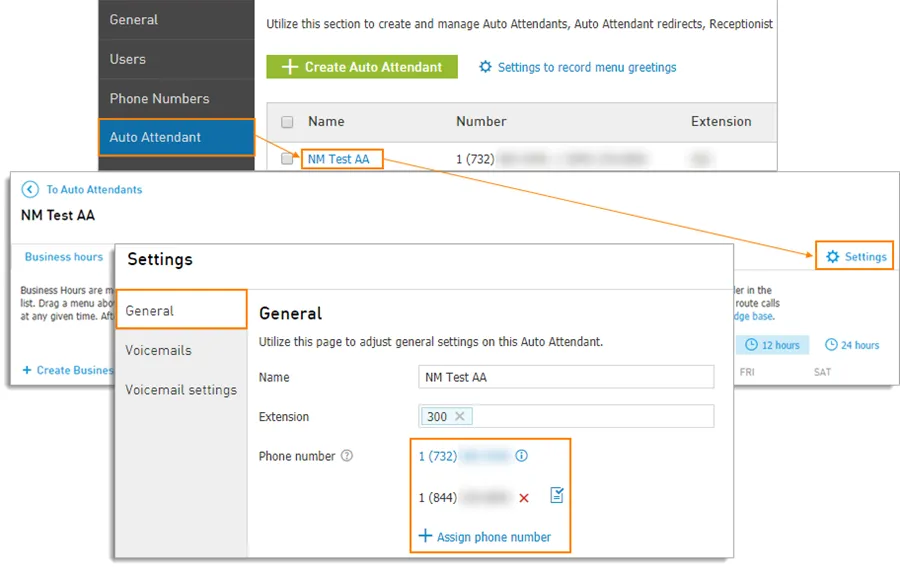Remove the 1 (844) number with red X
900x567 pixels.
pyautogui.click(x=523, y=498)
